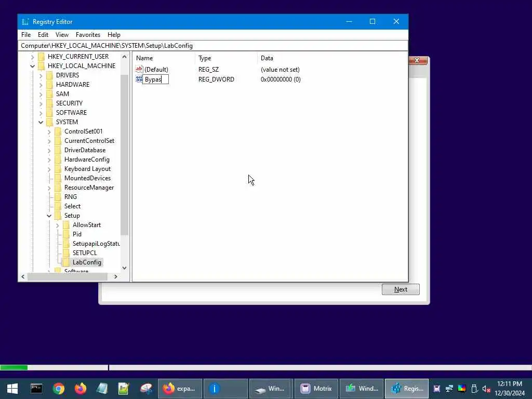
Task: Launch Firefox from the taskbar
Action: coord(81,389)
